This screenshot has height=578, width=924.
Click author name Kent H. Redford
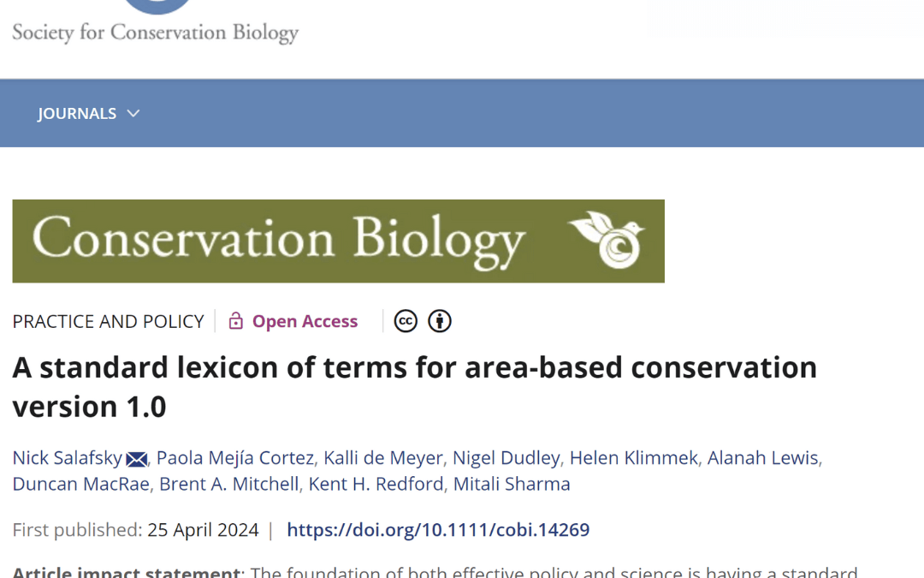pyautogui.click(x=375, y=484)
